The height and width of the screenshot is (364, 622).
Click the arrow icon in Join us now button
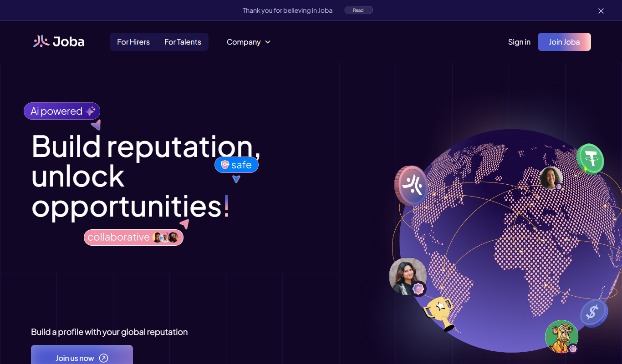tap(103, 358)
